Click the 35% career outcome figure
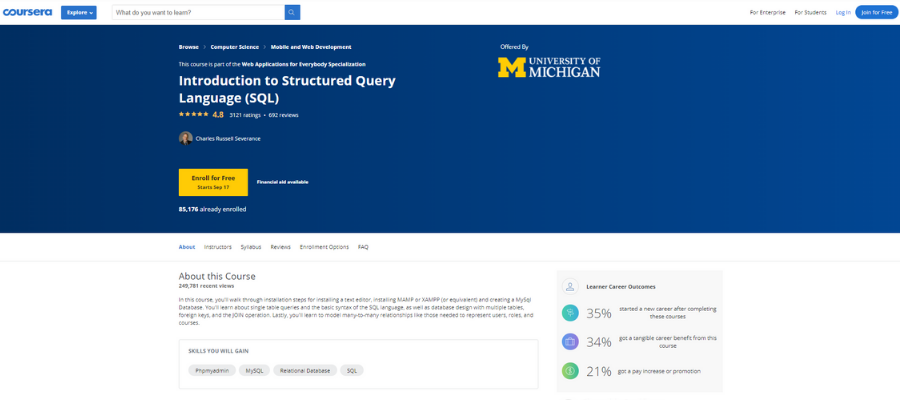 click(599, 313)
